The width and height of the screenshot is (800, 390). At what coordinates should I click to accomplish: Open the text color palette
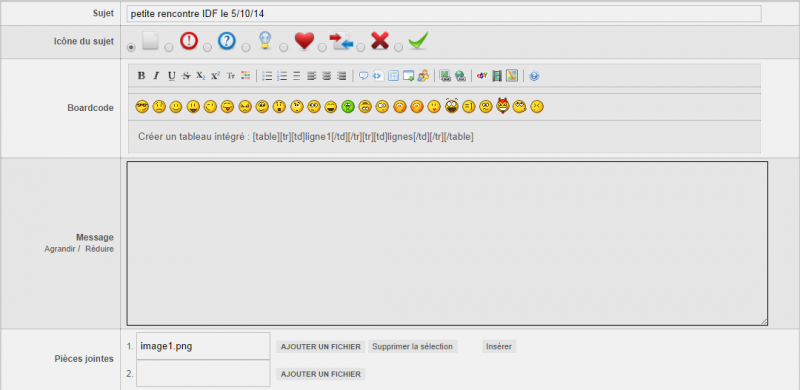click(245, 76)
